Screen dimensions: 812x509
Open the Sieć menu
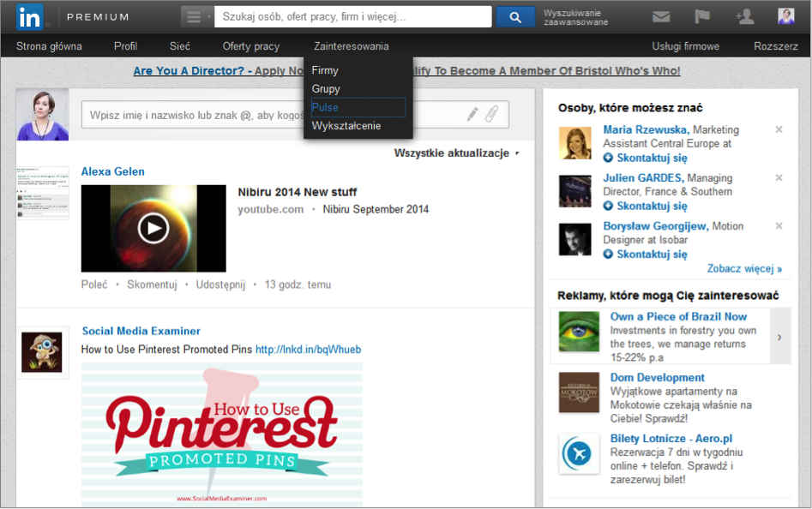click(180, 46)
